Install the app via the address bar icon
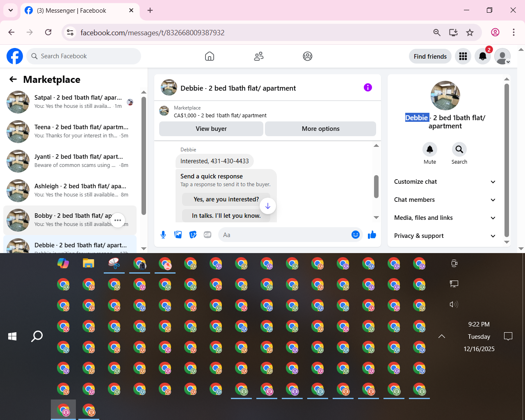The height and width of the screenshot is (420, 525). click(453, 32)
